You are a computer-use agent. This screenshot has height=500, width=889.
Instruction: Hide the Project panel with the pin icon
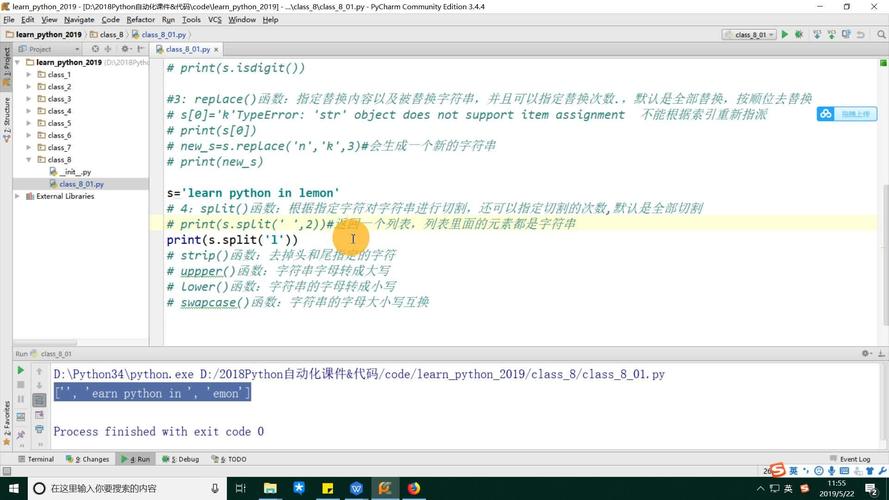click(140, 49)
